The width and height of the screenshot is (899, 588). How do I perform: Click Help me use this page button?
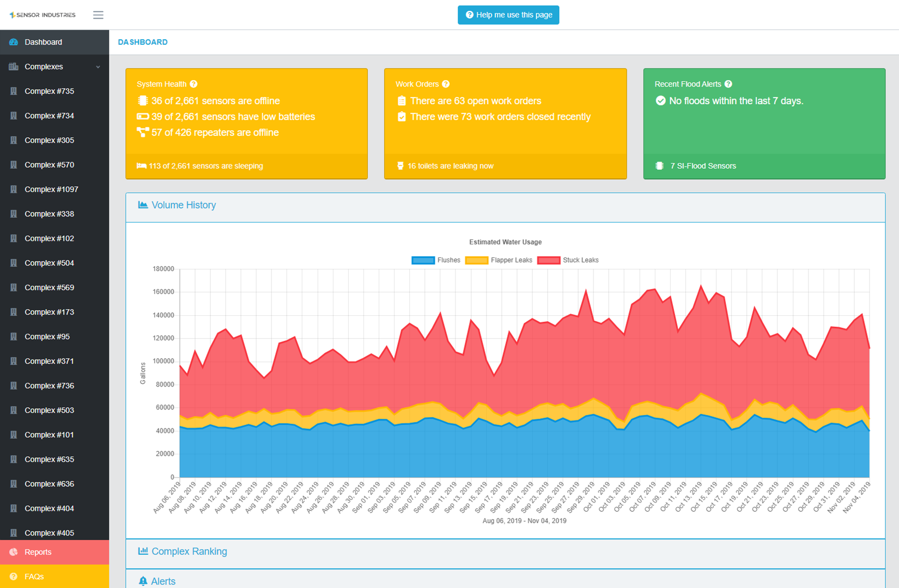point(508,15)
